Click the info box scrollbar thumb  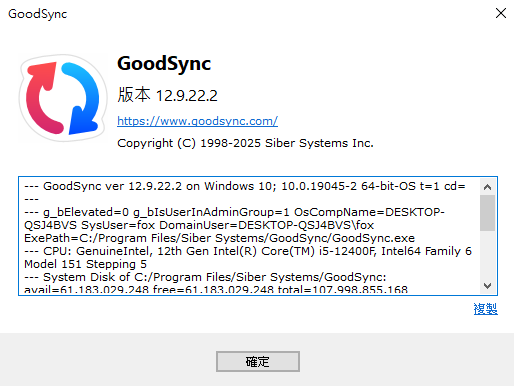[x=487, y=213]
